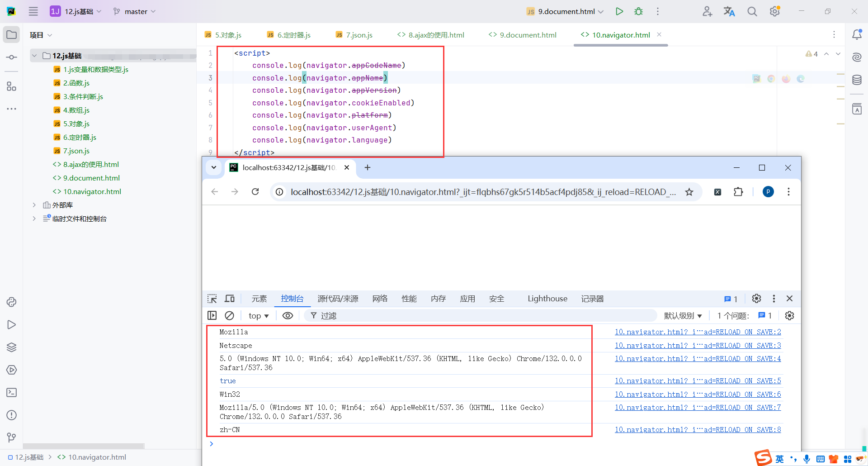Bookmark this page with the star
This screenshot has height=466, width=868.
pos(689,192)
